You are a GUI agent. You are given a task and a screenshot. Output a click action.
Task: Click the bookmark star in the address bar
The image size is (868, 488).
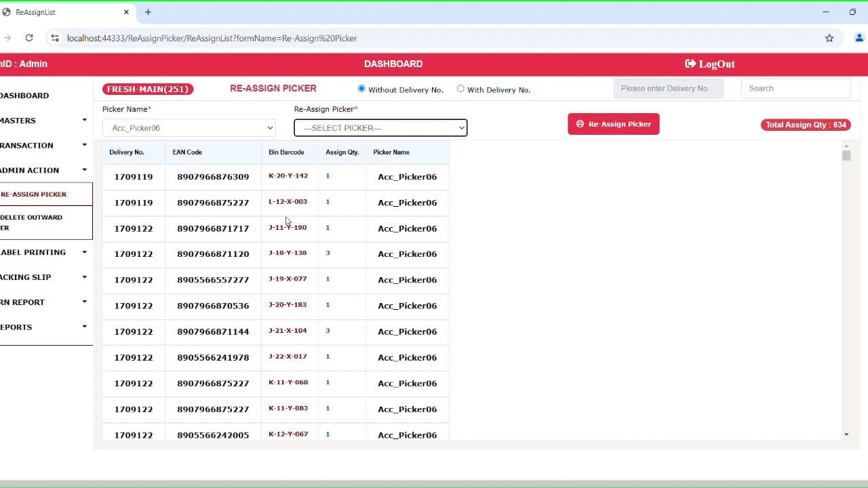coord(829,39)
